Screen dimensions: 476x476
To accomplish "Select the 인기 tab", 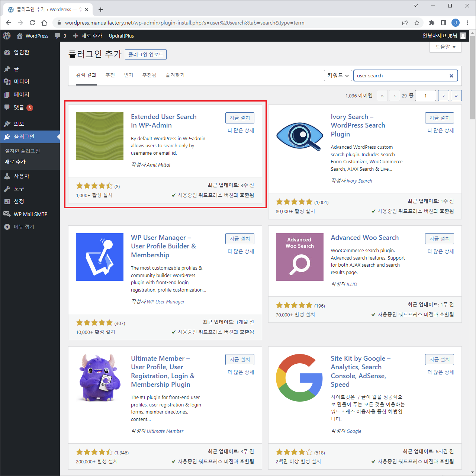I will [129, 75].
